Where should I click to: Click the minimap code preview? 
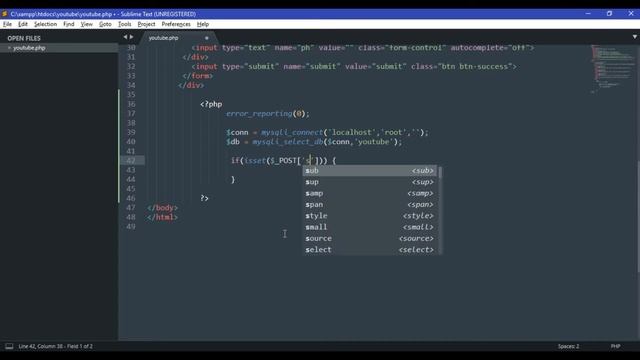[612, 69]
